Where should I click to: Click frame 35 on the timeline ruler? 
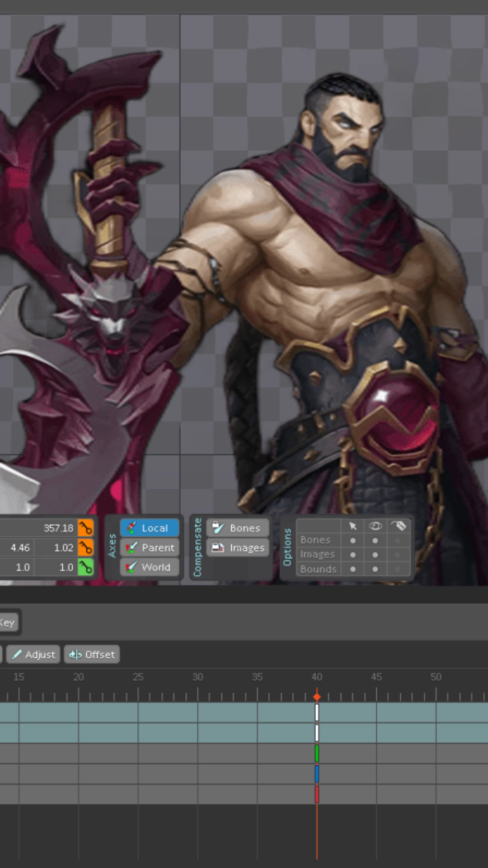tap(258, 677)
